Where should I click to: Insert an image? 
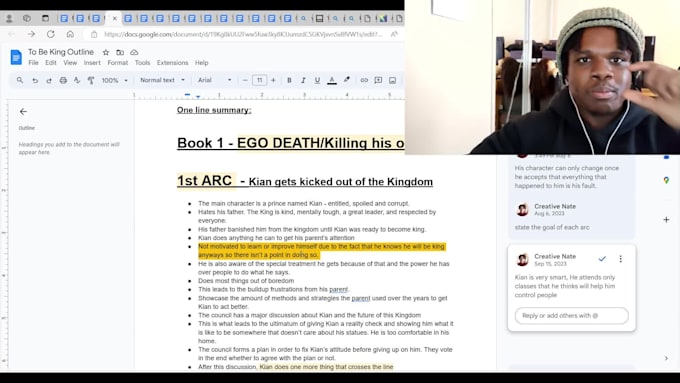[x=392, y=80]
